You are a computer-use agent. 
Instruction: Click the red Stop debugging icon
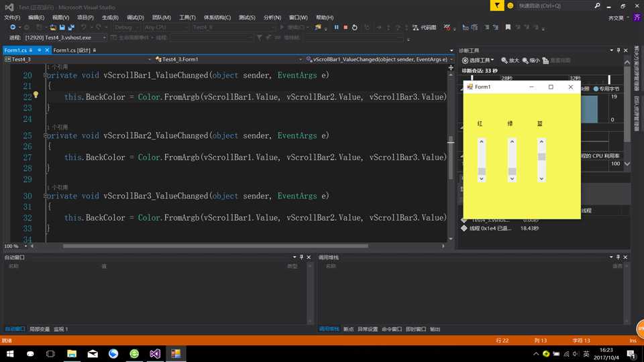(x=345, y=27)
